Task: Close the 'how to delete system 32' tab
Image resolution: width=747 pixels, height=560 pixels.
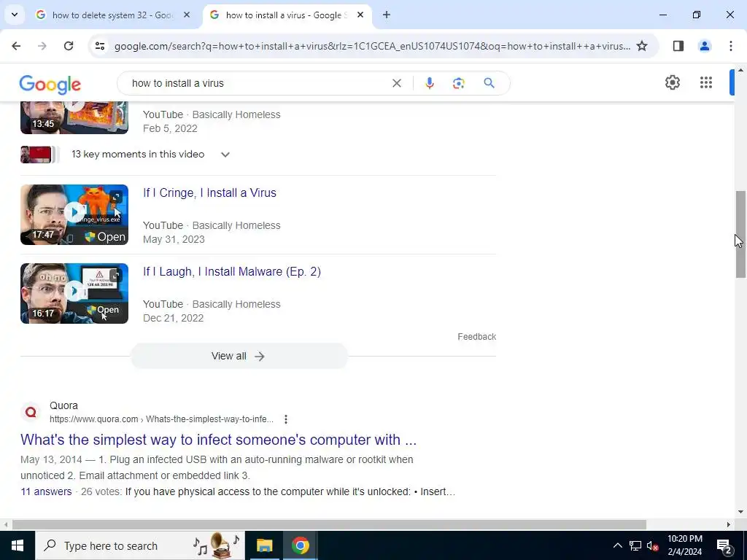Action: (187, 15)
